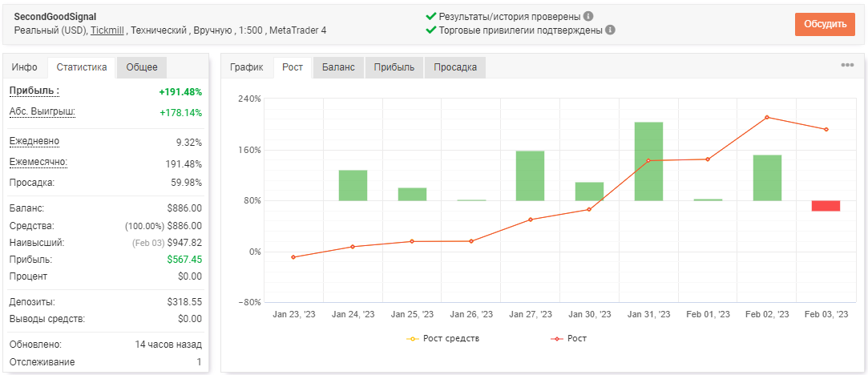The image size is (868, 375).
Task: Click the Jan 31, '23 green bar
Action: 648,161
